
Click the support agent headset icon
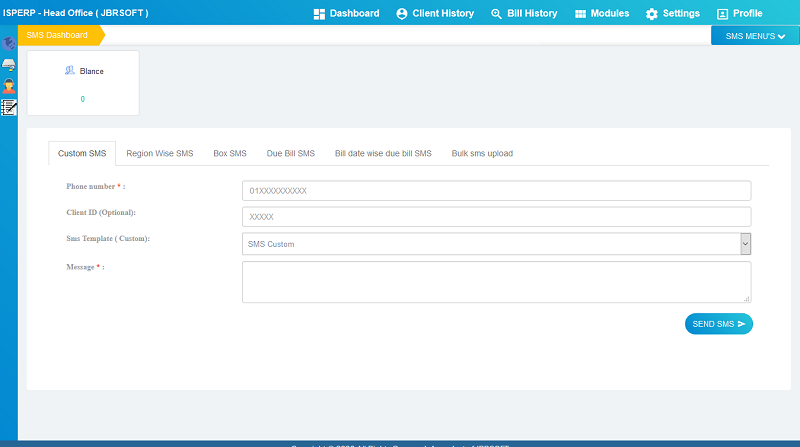pyautogui.click(x=9, y=86)
